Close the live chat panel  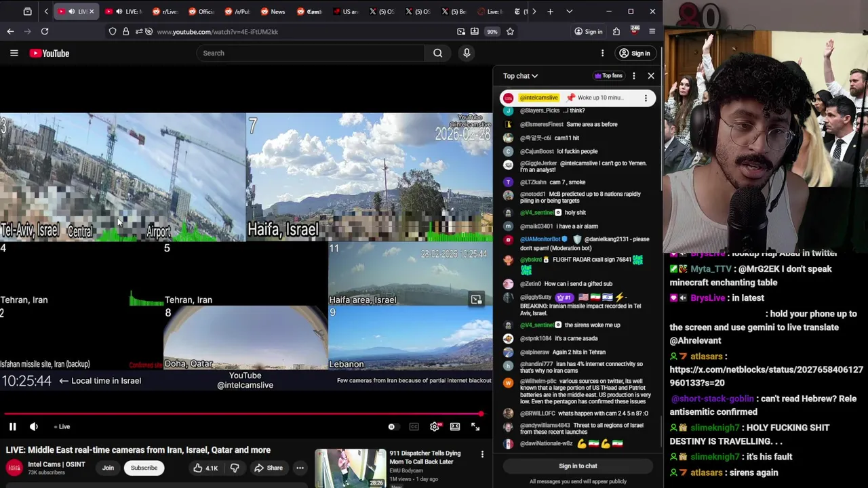(x=651, y=76)
